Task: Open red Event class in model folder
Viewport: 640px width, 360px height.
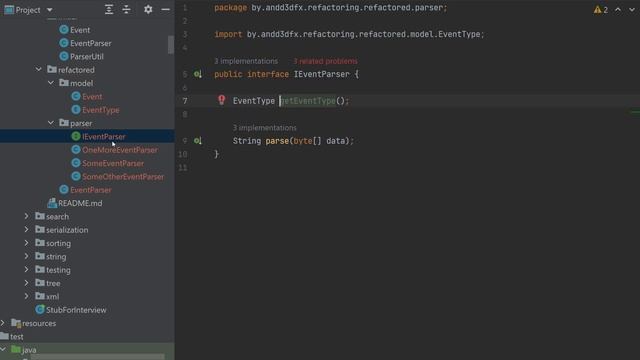Action: click(92, 97)
